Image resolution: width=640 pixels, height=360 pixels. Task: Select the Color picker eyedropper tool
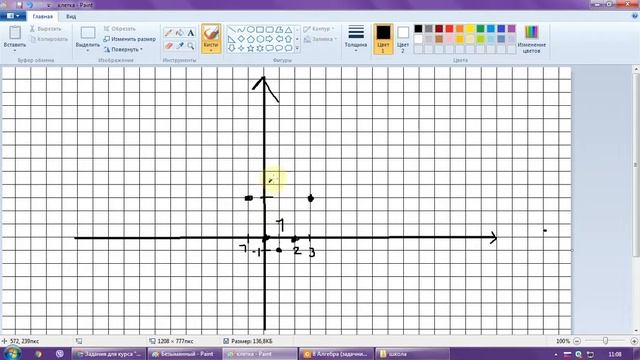click(x=180, y=46)
